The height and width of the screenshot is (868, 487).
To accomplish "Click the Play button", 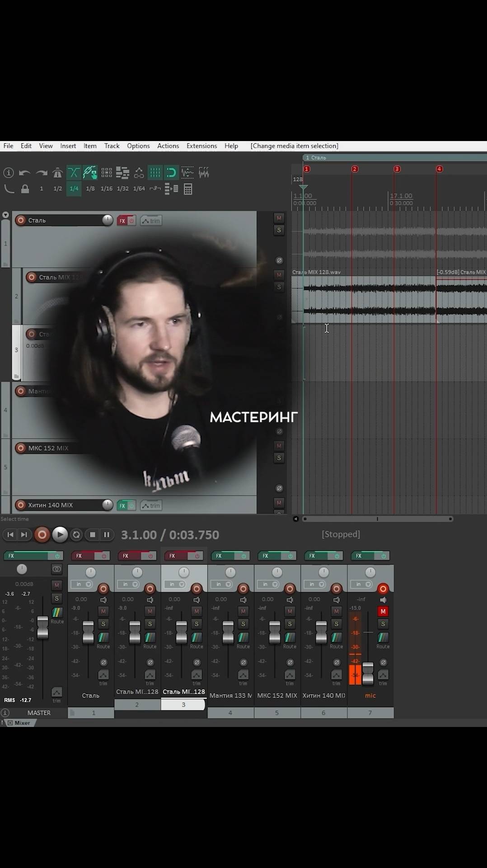I will point(60,535).
